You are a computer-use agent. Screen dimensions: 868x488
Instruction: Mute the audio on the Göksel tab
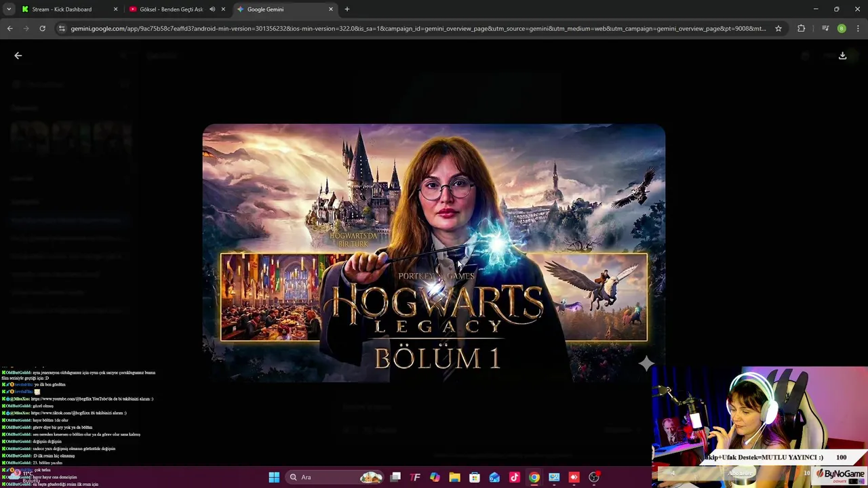[x=212, y=9]
